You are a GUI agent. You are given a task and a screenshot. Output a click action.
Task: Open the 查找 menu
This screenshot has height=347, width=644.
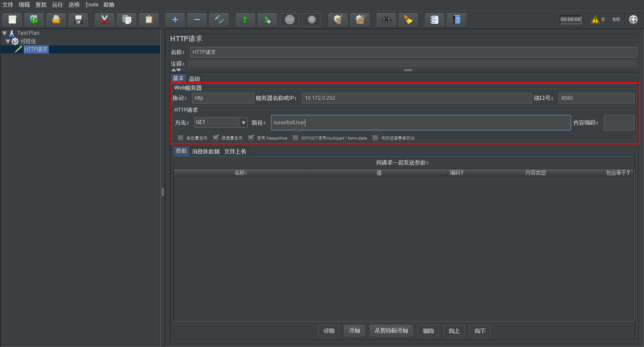tap(41, 5)
